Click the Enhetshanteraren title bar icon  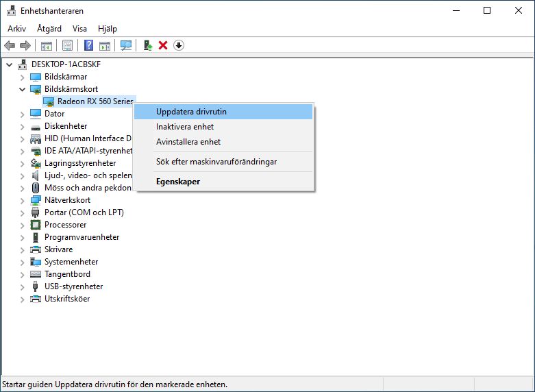tap(11, 10)
